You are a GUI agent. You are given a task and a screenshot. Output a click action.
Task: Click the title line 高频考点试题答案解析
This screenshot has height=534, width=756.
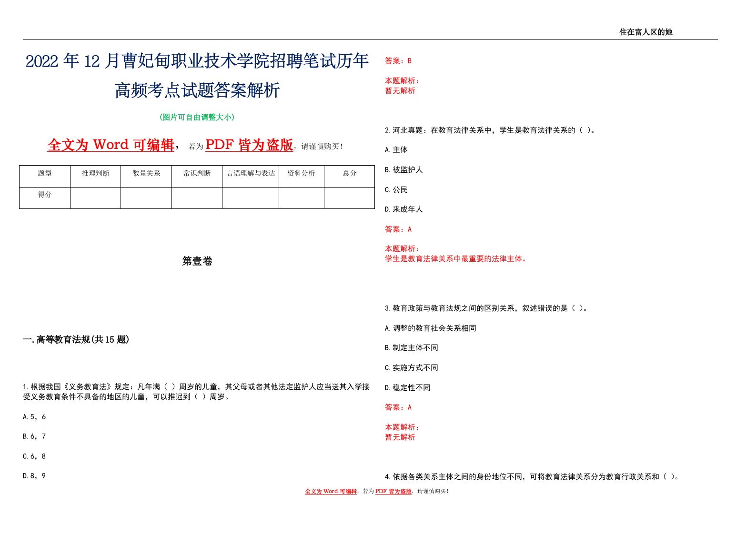point(197,90)
